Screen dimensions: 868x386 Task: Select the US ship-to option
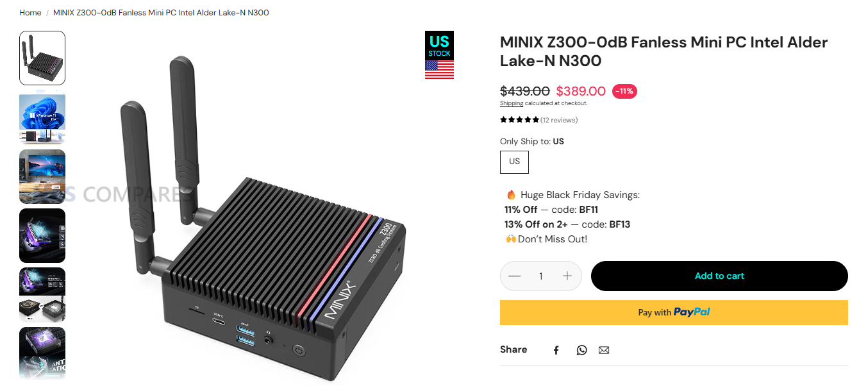[x=514, y=162]
